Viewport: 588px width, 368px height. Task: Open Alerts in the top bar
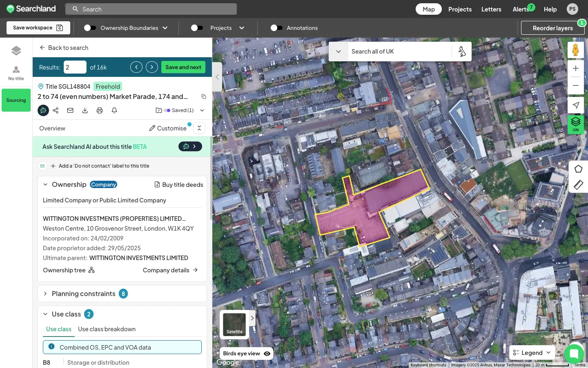[521, 9]
